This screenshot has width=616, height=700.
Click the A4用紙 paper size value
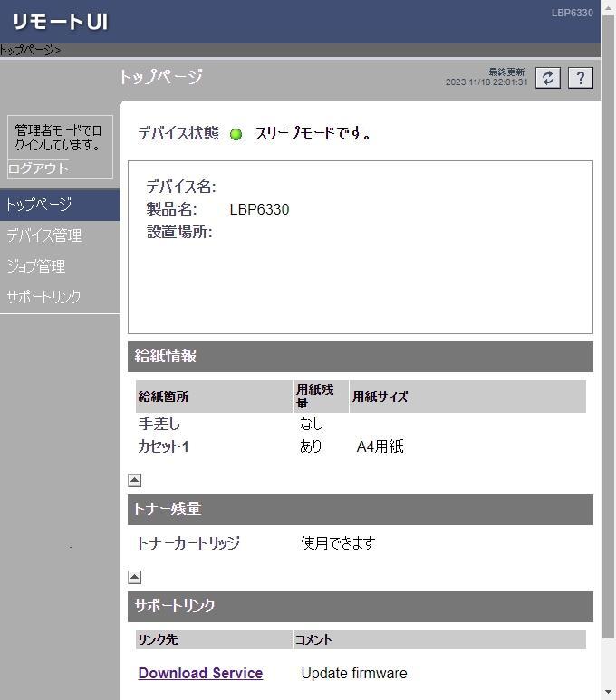pyautogui.click(x=380, y=446)
